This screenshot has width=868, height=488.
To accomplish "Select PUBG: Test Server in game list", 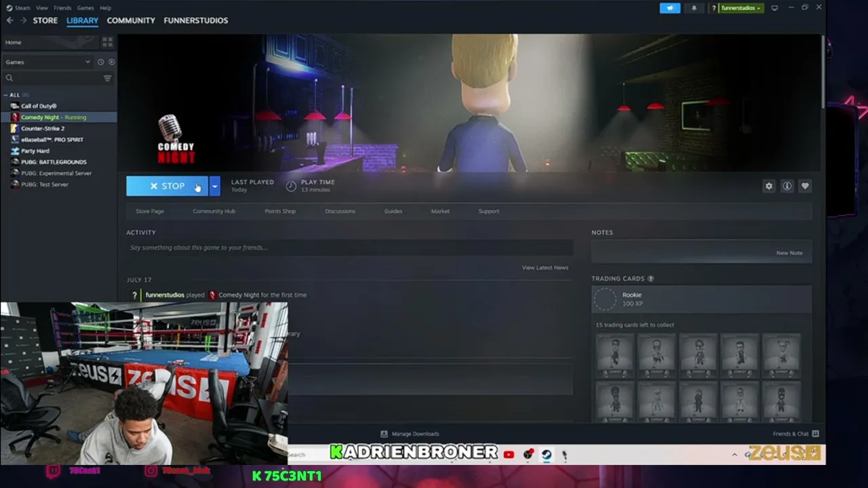I will (x=45, y=184).
